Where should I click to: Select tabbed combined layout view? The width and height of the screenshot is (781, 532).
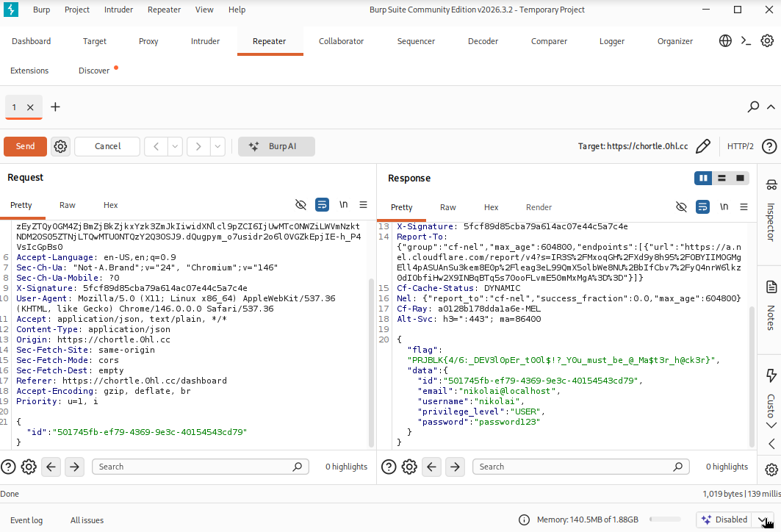(x=740, y=178)
